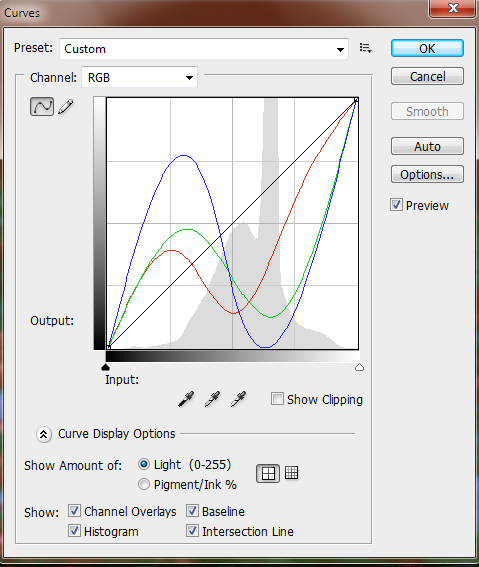479x567 pixels.
Task: Pick the black point eyedropper
Action: [x=186, y=399]
